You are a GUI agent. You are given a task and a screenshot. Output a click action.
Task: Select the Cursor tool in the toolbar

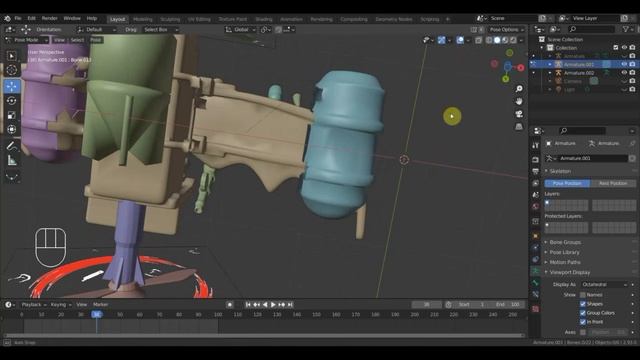pyautogui.click(x=11, y=70)
